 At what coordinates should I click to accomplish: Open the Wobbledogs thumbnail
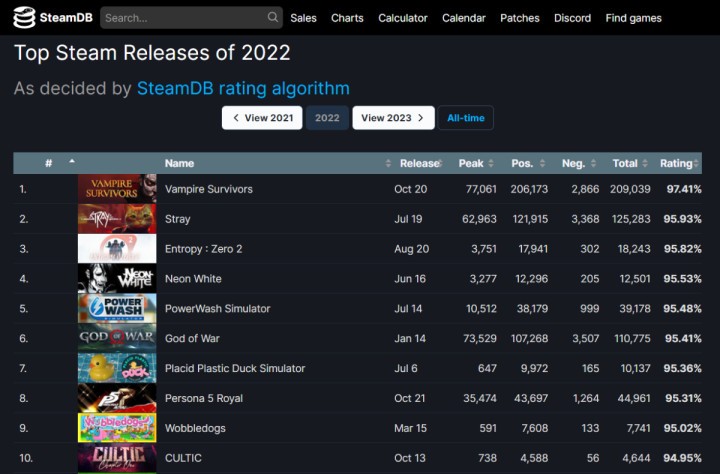coord(117,428)
